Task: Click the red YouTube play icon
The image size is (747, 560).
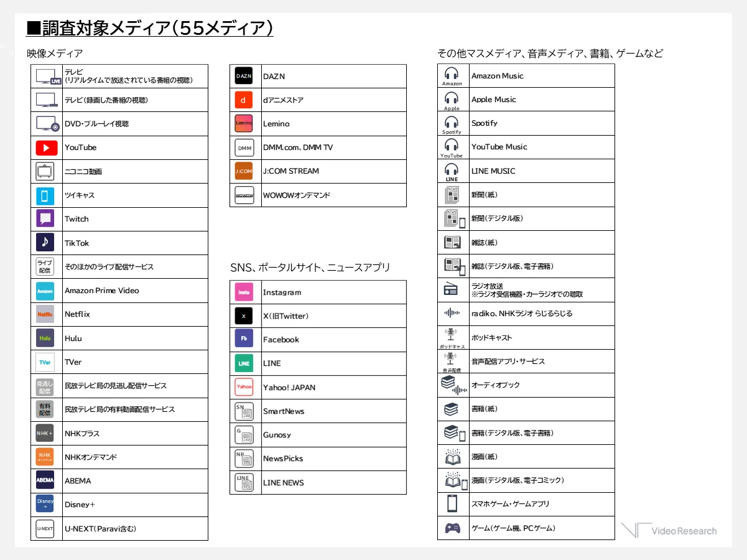Action: click(x=47, y=148)
